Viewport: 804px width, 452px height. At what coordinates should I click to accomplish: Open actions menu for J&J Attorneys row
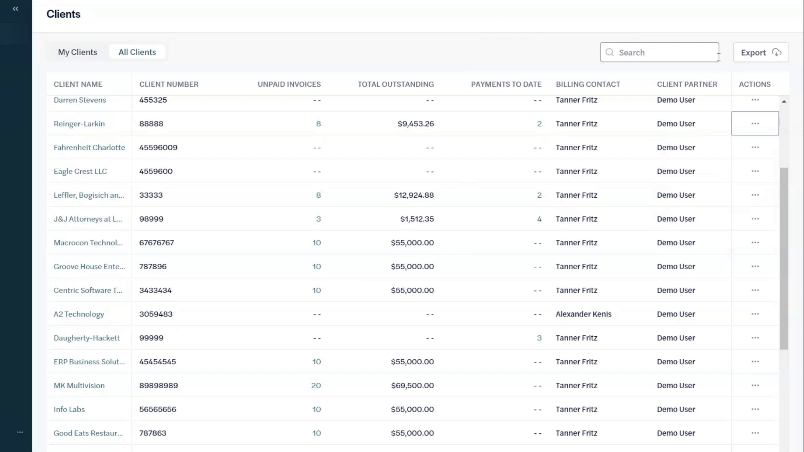pyautogui.click(x=755, y=219)
